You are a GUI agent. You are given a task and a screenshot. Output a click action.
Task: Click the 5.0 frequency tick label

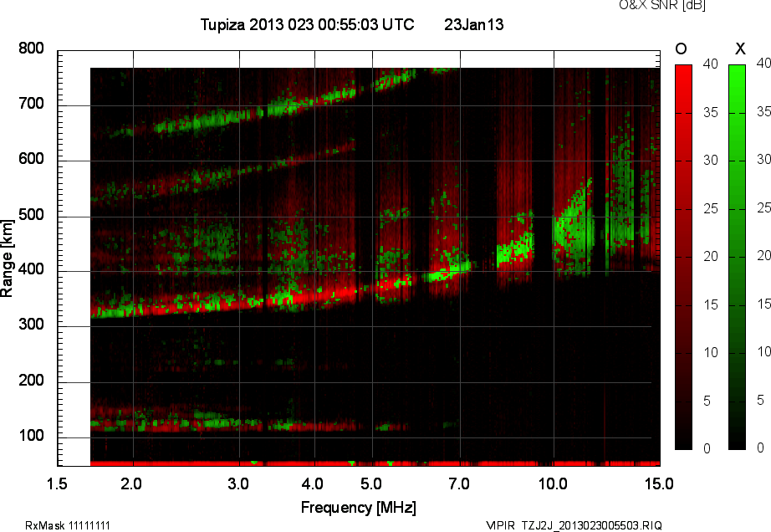371,483
